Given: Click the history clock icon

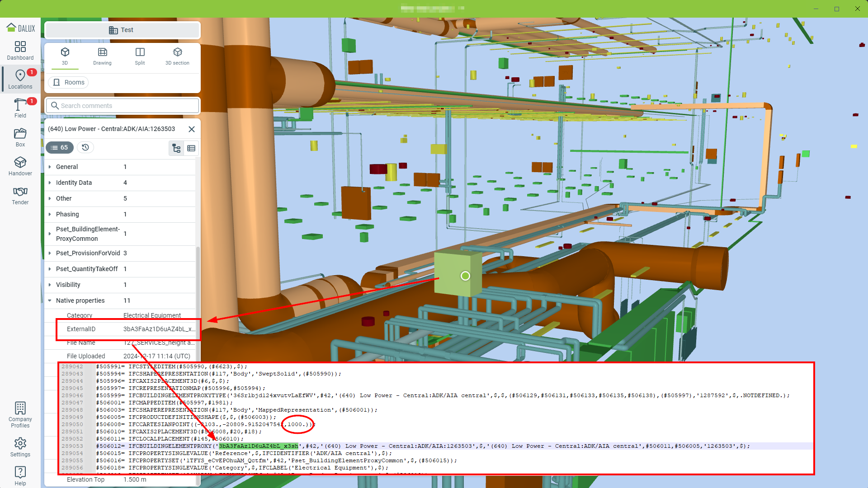Looking at the screenshot, I should [x=85, y=147].
